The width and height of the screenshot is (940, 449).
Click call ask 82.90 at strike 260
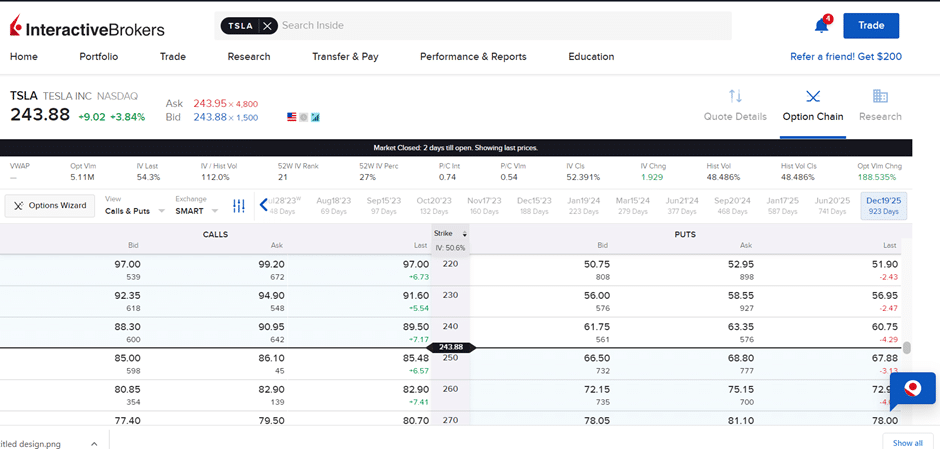(270, 389)
